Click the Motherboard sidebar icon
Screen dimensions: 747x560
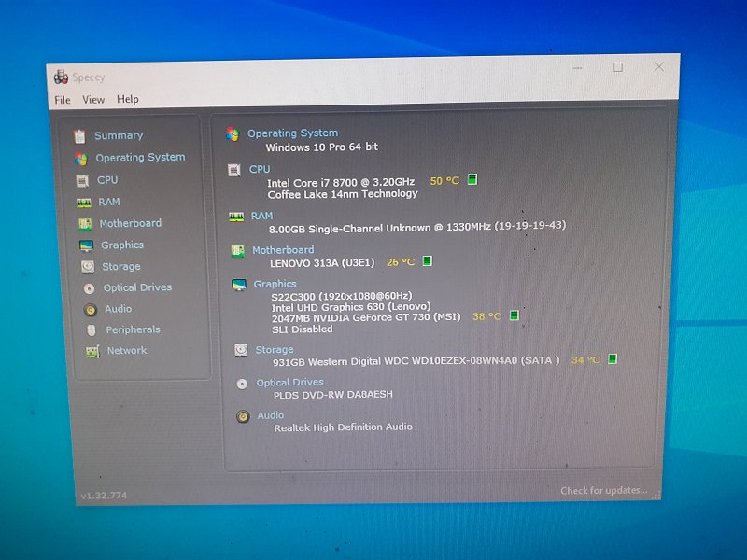coord(85,224)
